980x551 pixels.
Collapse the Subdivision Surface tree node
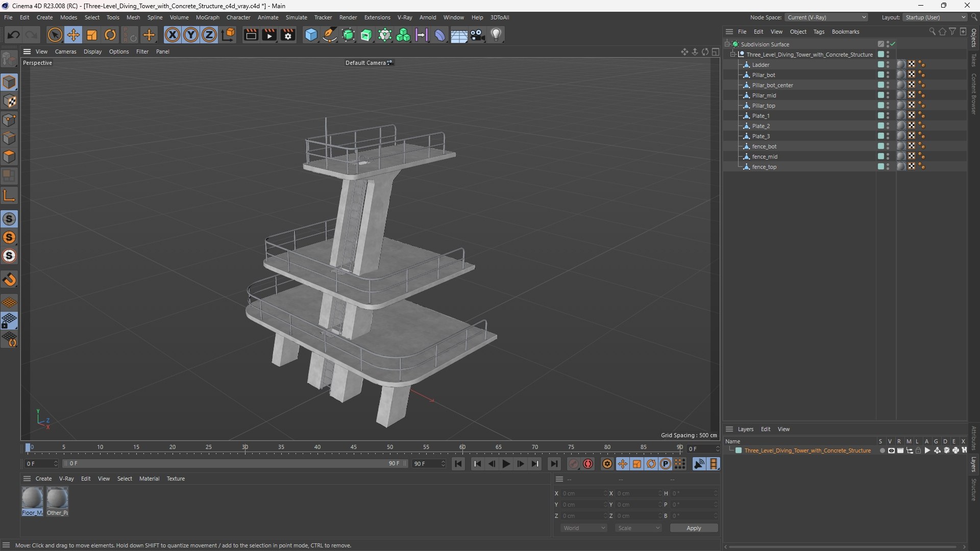(727, 44)
